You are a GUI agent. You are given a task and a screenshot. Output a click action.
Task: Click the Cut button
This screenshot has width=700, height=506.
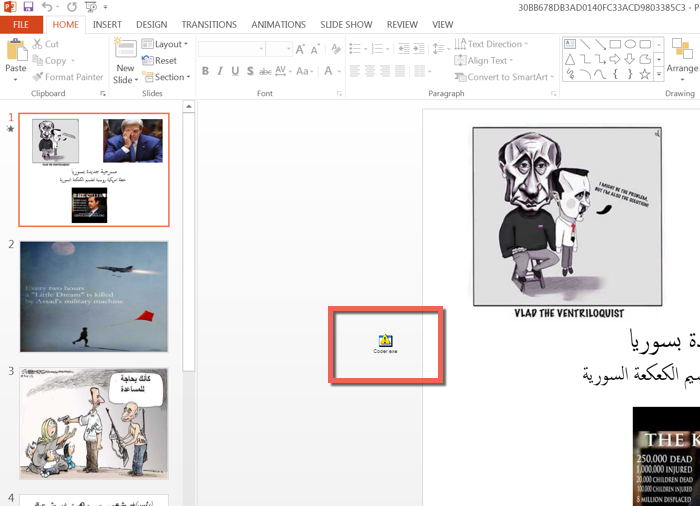(x=46, y=44)
